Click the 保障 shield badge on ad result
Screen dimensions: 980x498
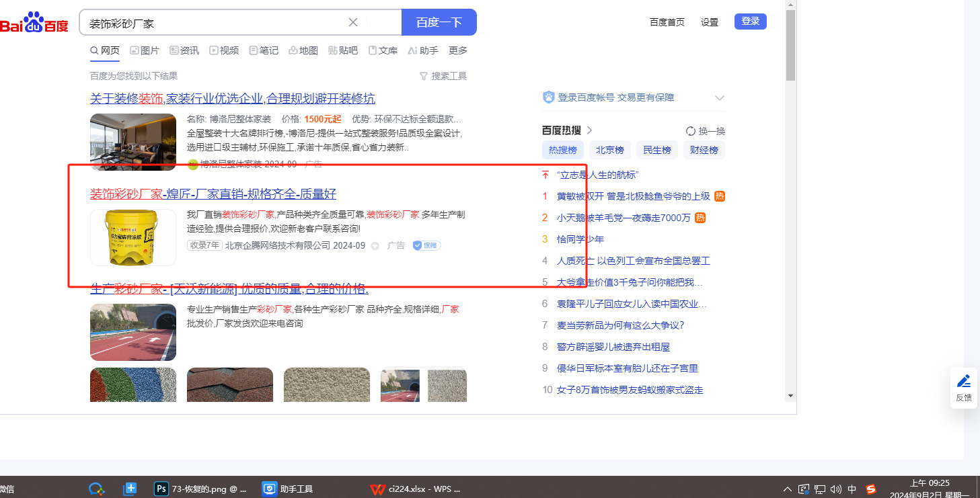pyautogui.click(x=426, y=245)
